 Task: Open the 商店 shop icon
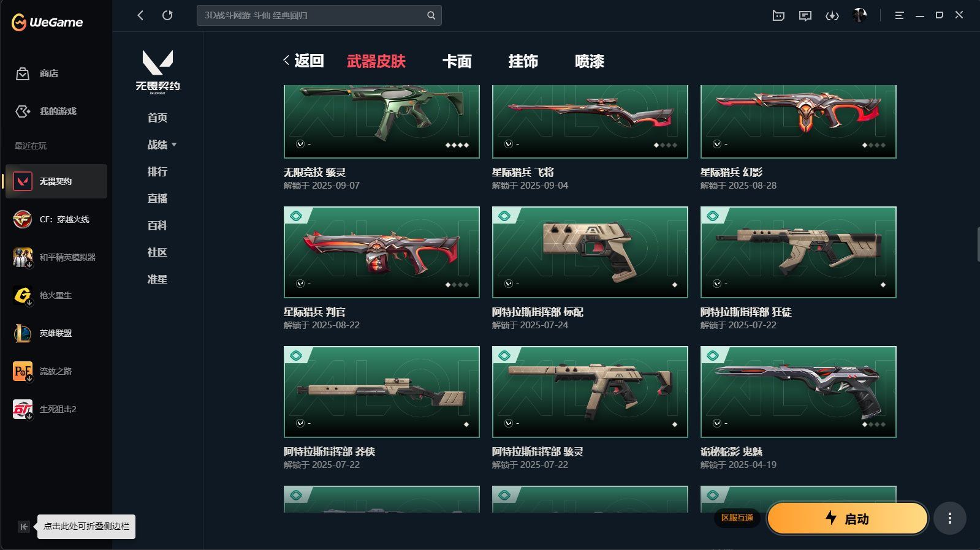click(x=23, y=73)
